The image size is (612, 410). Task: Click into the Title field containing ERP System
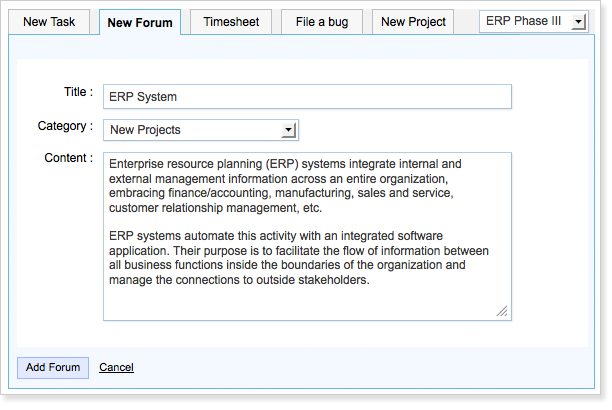pos(307,96)
